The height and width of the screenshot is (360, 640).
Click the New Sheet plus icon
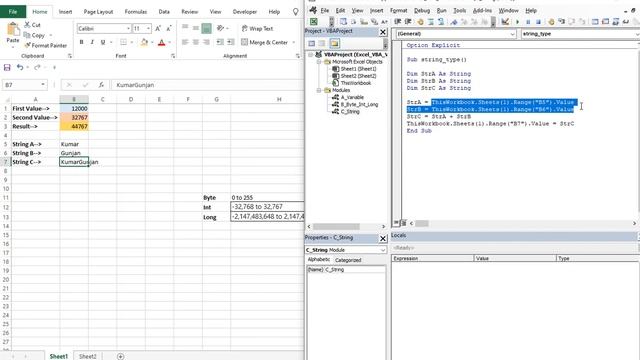(x=120, y=356)
